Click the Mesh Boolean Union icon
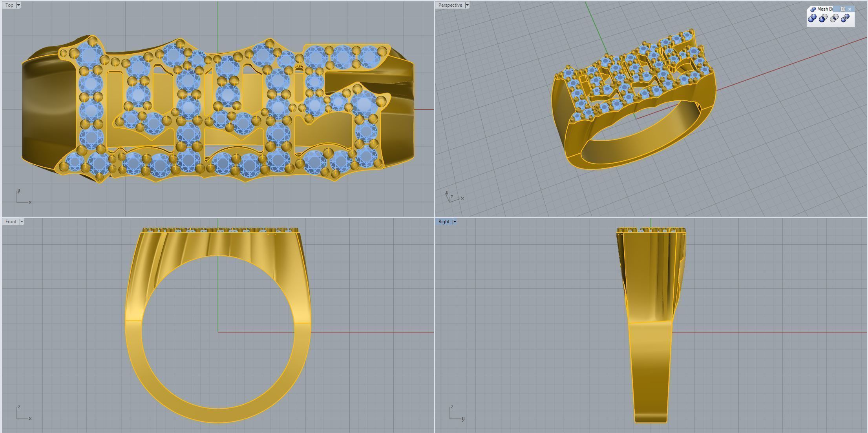Image resolution: width=868 pixels, height=433 pixels. pyautogui.click(x=812, y=18)
